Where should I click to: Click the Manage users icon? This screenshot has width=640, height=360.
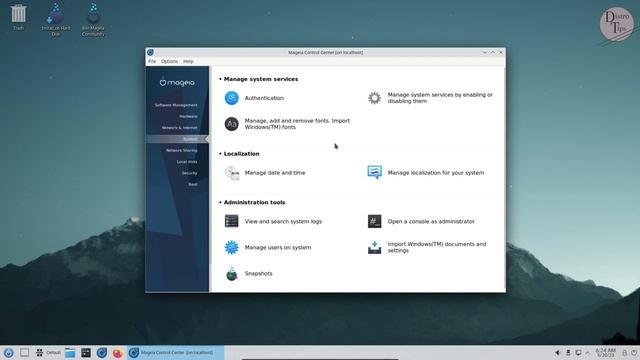point(231,247)
